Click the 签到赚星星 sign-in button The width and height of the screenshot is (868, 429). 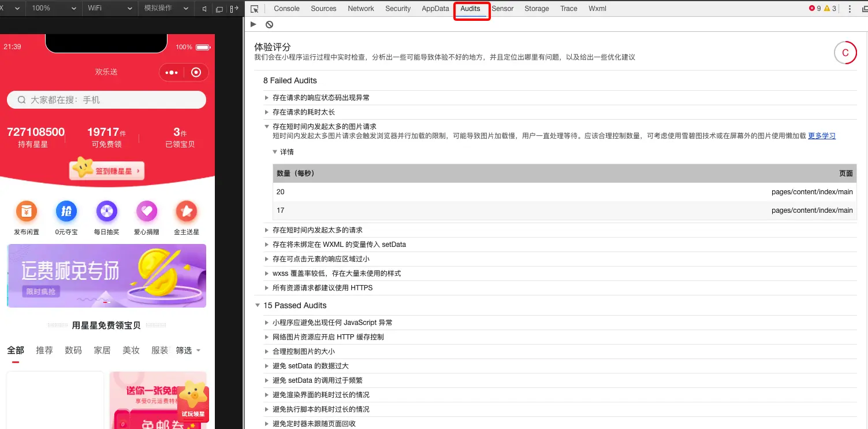tap(106, 169)
